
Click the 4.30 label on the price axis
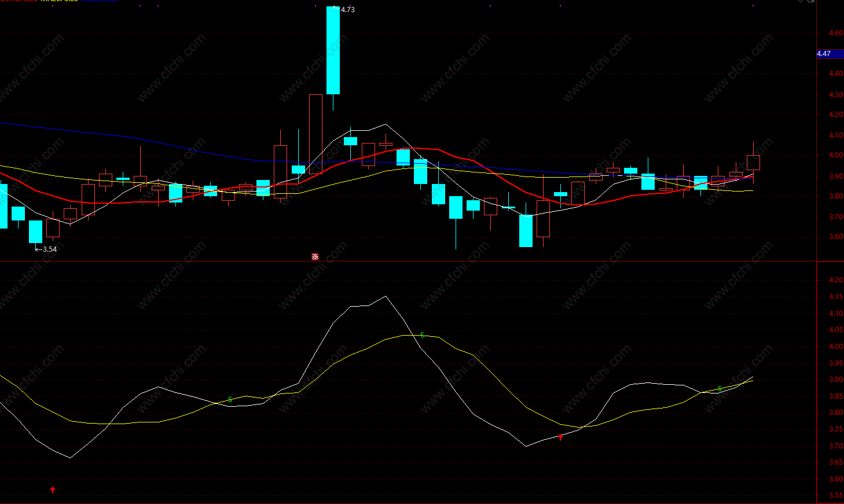(836, 94)
